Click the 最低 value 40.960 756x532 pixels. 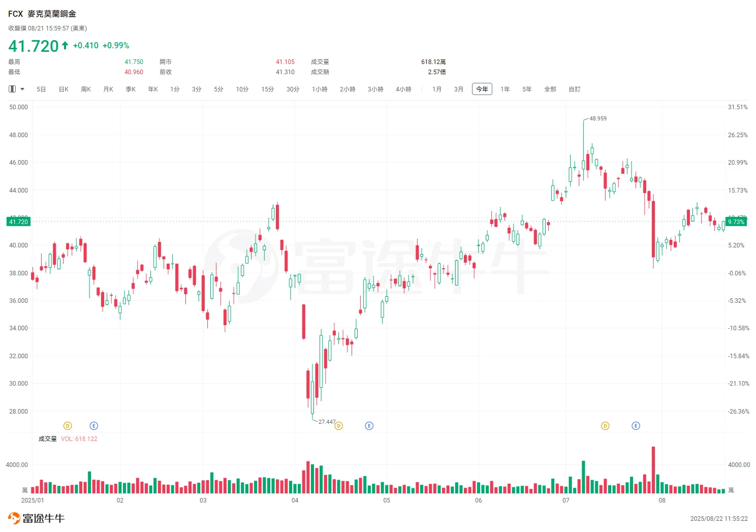[x=134, y=72]
